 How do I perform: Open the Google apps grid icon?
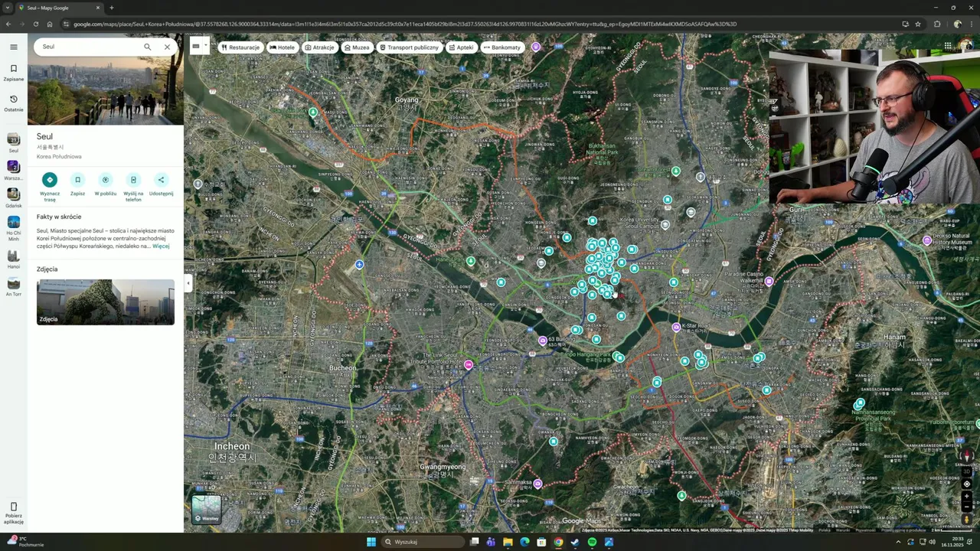(x=947, y=46)
